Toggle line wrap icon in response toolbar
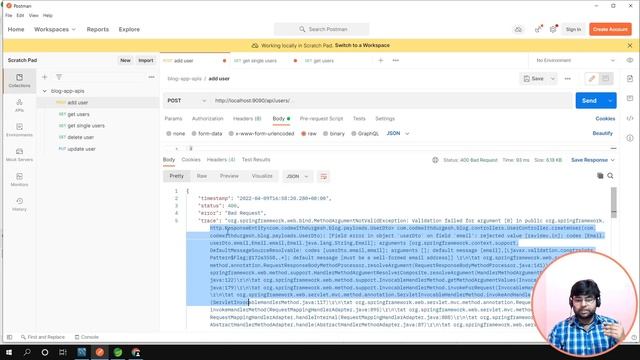 pos(324,176)
